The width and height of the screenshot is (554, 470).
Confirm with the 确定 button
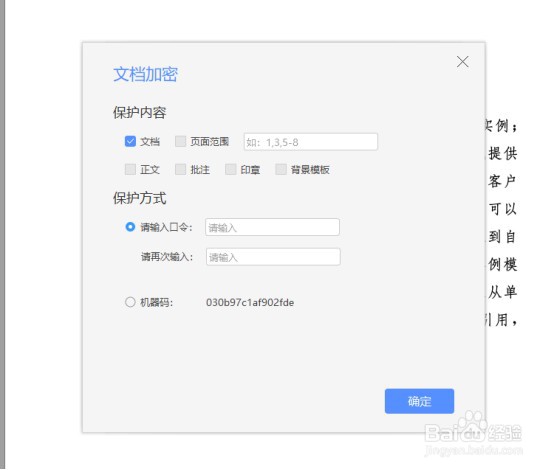click(419, 401)
